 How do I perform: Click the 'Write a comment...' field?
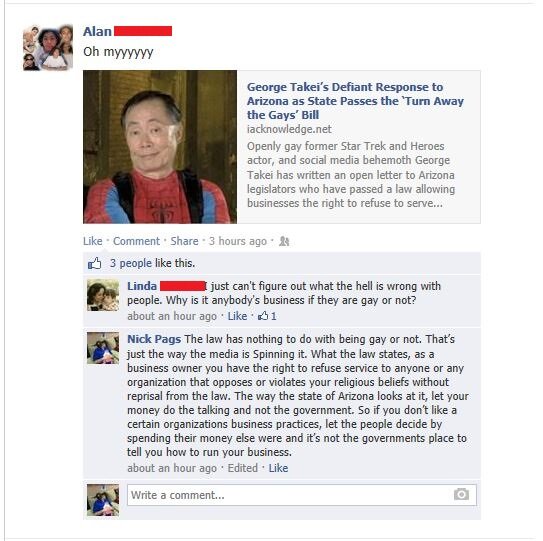302,495
